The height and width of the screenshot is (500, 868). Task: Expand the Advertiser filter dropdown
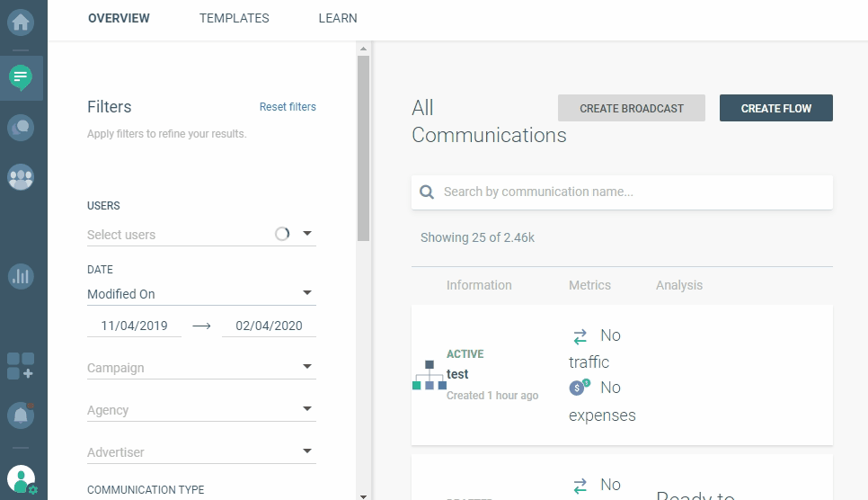click(x=307, y=451)
